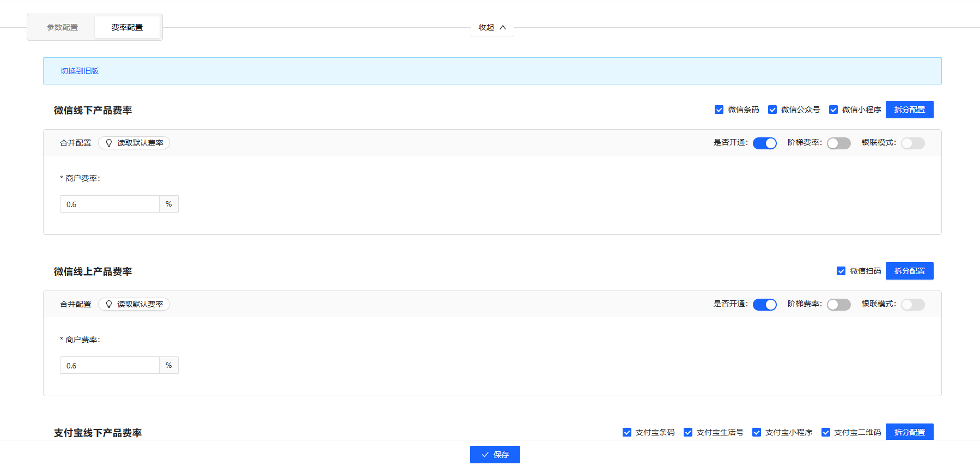
Task: Click 拆分配置 button for Alipay offline rate
Action: coord(909,432)
